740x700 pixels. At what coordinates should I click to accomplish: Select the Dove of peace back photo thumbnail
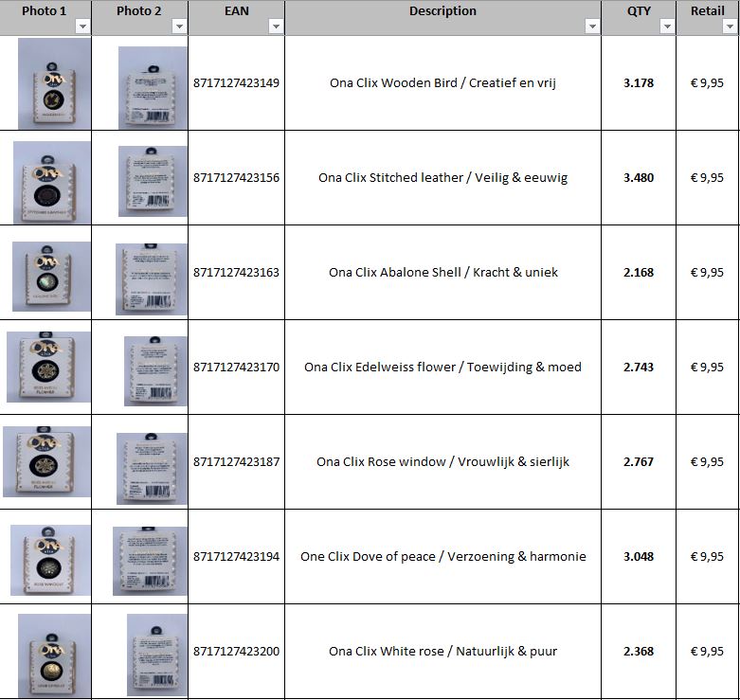click(150, 562)
